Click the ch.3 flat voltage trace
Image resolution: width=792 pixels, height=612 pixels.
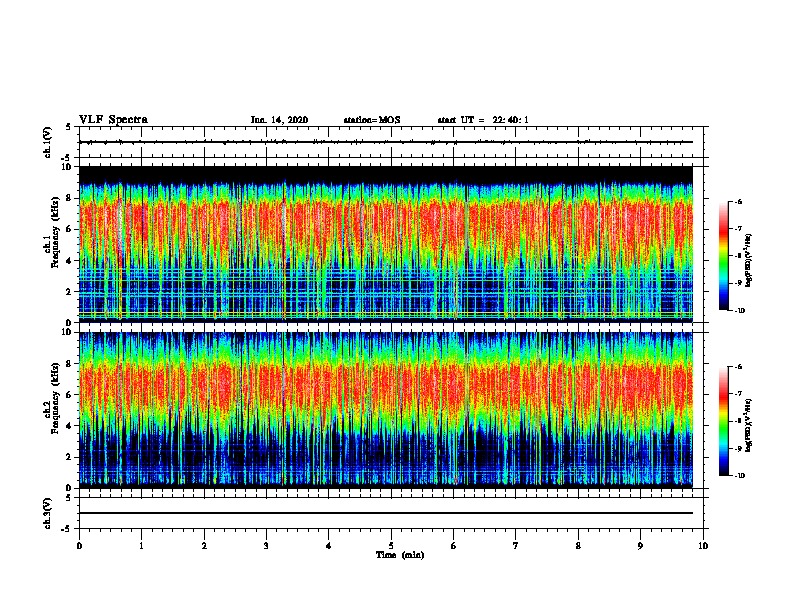(x=386, y=513)
